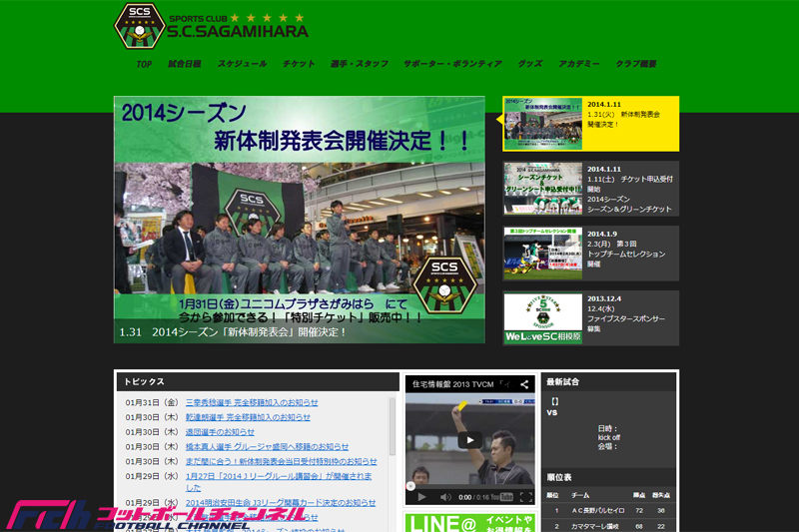Click the SCS club logo in header
Screen dimensions: 799x532
click(139, 26)
